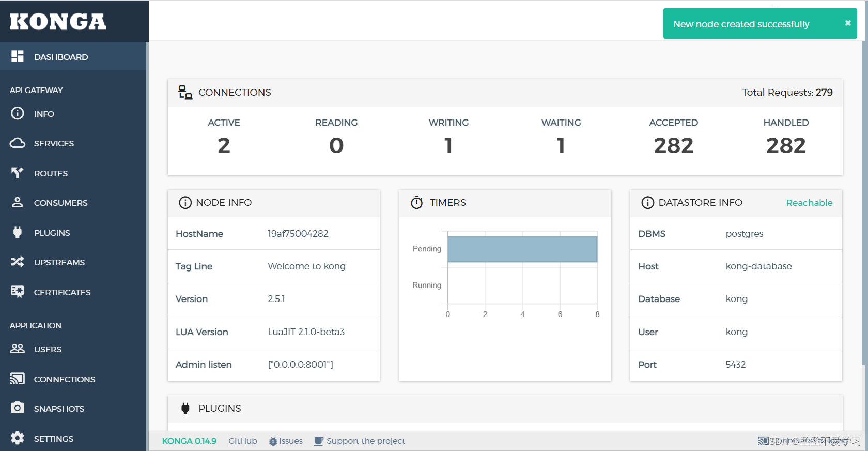Open the Connections menu item in sidebar
868x451 pixels.
(x=73, y=379)
